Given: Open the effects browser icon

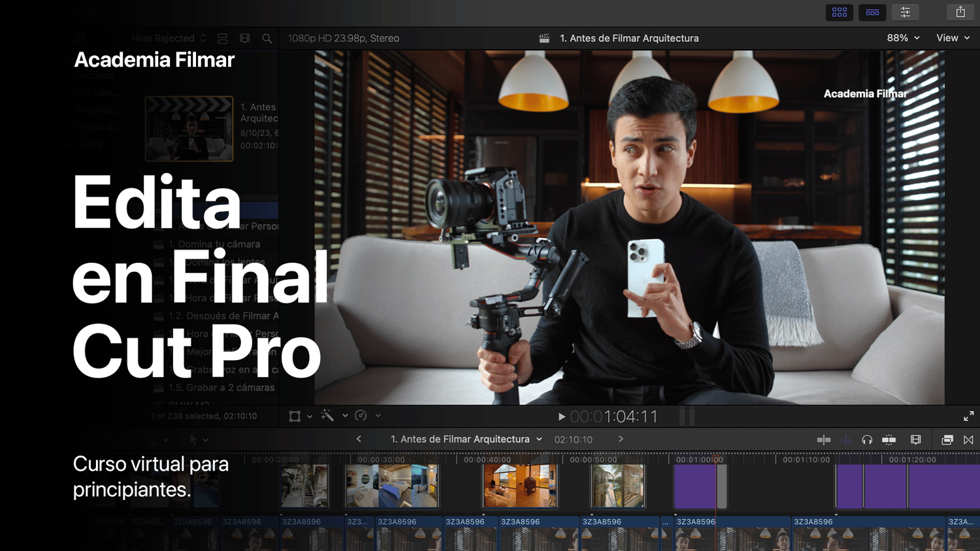Looking at the screenshot, I should [947, 440].
